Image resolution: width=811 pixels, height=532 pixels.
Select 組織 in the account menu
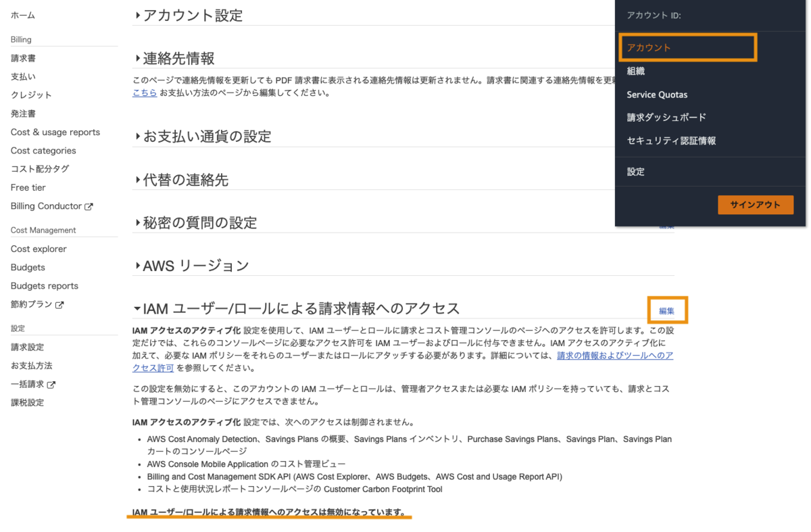tap(636, 71)
